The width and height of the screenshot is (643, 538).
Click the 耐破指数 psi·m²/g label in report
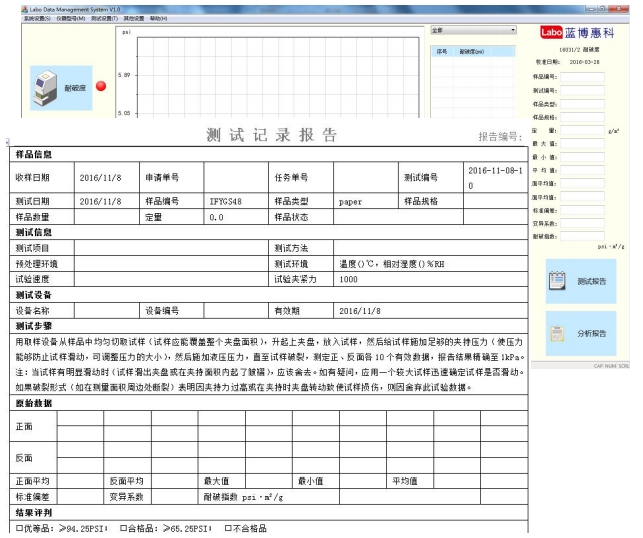point(243,497)
